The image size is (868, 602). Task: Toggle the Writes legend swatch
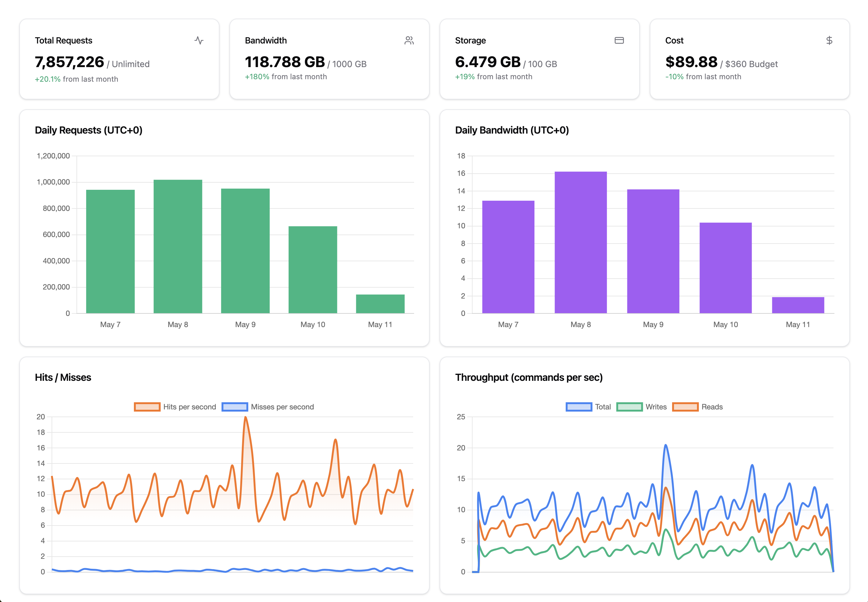point(629,407)
